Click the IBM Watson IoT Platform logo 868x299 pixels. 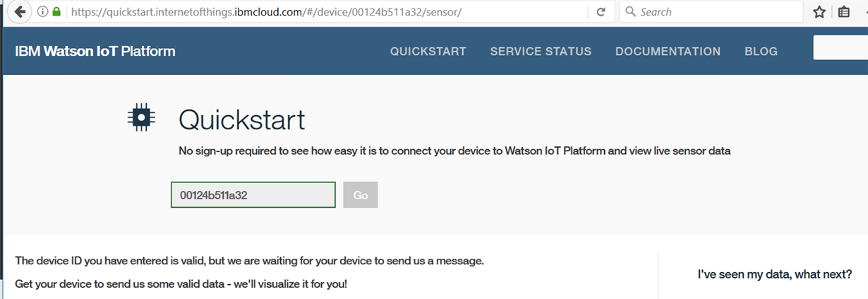[x=95, y=52]
